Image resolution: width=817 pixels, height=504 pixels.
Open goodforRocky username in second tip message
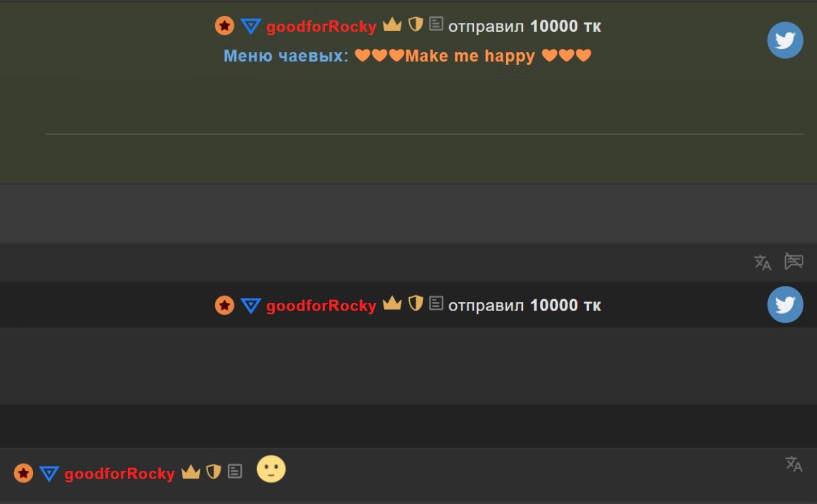point(321,305)
